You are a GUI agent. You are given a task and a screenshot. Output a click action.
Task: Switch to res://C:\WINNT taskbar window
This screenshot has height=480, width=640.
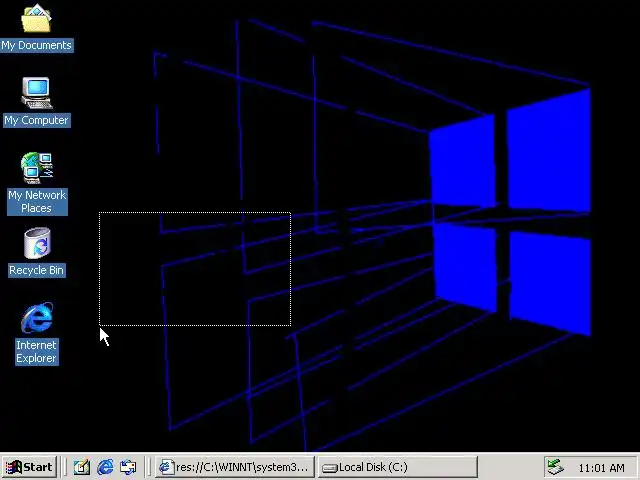coord(235,467)
